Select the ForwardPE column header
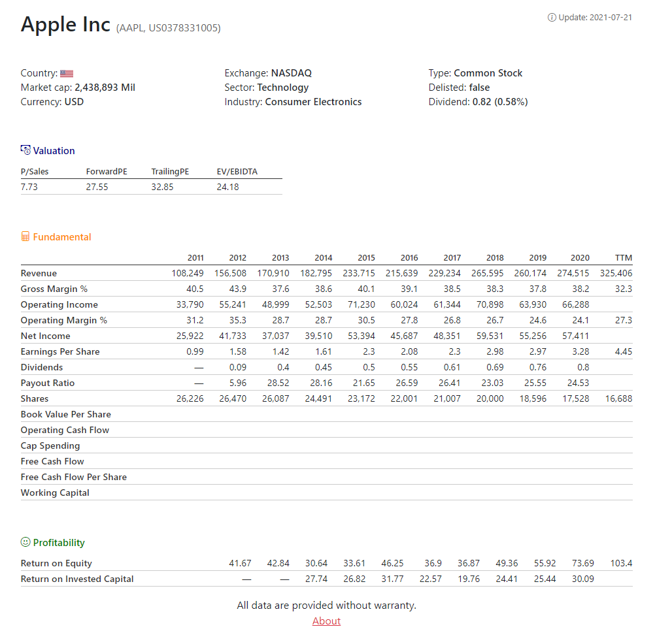Screen dimensions: 672x631 107,171
